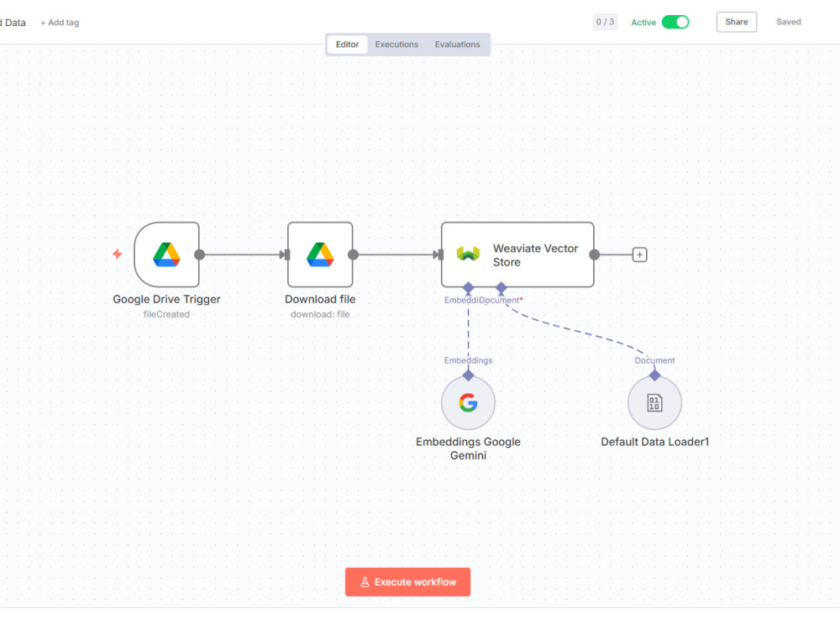Switch to the Editor tab
This screenshot has width=840, height=630.
[347, 45]
